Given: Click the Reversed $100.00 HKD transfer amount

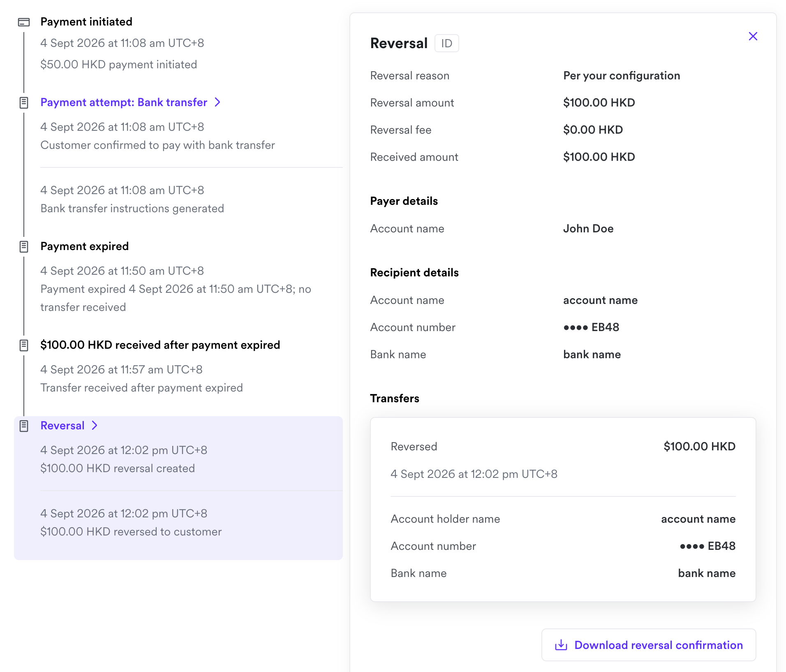Looking at the screenshot, I should 699,446.
